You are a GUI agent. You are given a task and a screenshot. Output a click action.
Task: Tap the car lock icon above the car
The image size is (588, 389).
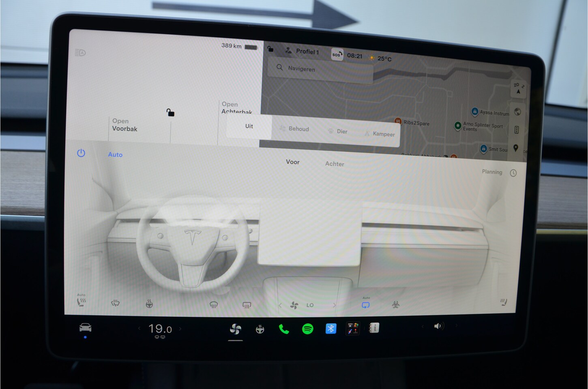[x=170, y=112]
